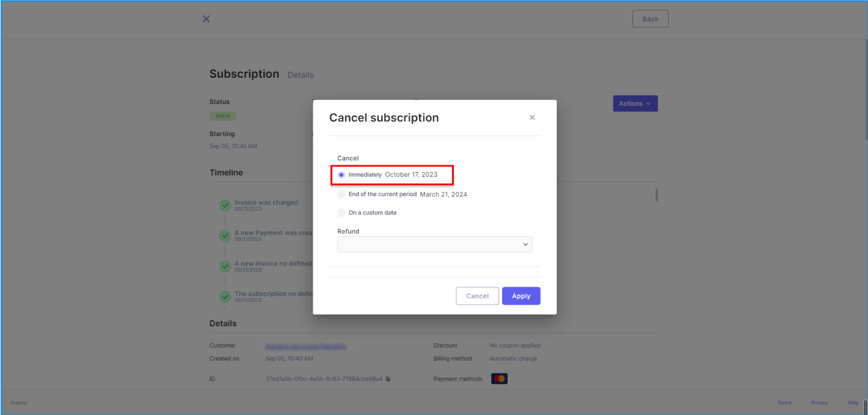Click the Inspire footer label
868x415 pixels.
18,403
